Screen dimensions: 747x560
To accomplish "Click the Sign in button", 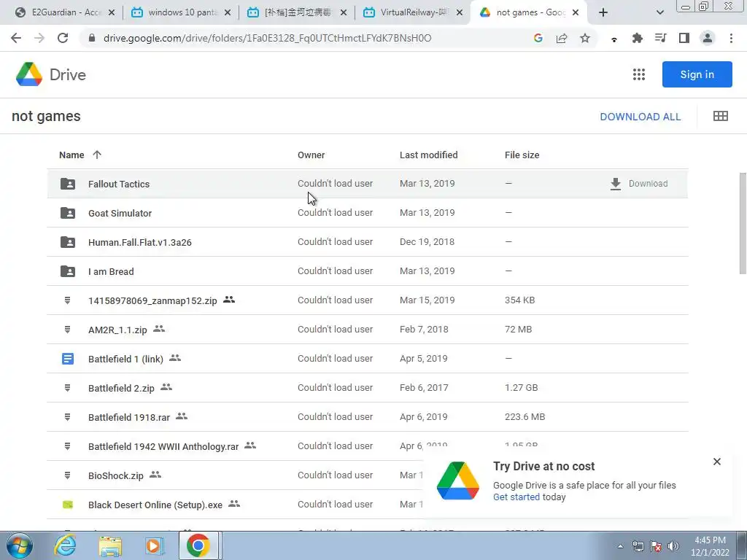I will pos(697,74).
